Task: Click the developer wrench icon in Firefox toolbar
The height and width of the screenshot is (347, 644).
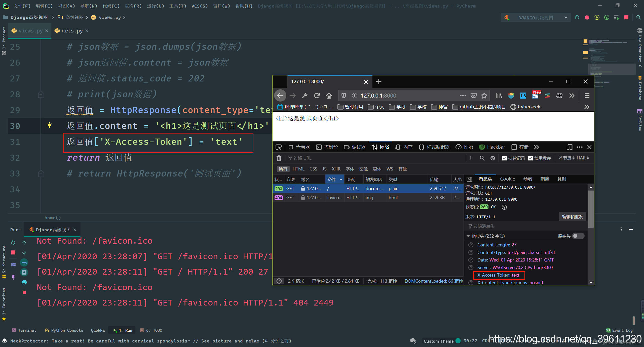Action: pyautogui.click(x=305, y=96)
